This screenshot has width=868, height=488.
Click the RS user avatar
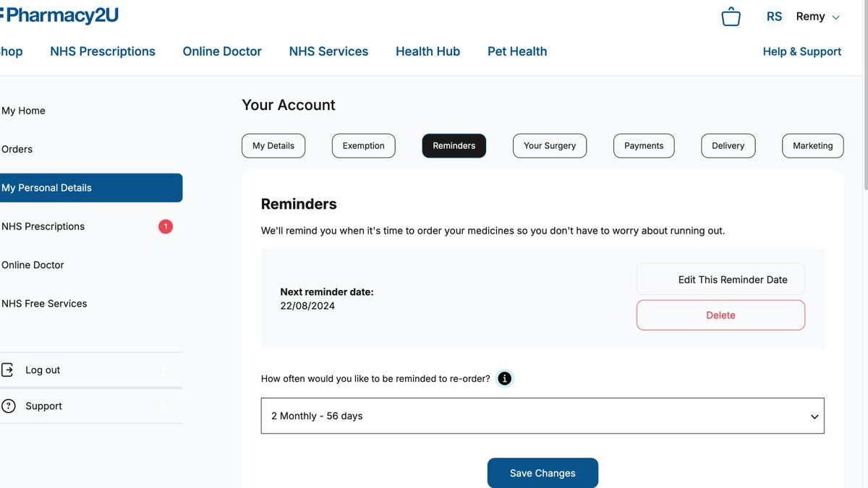click(774, 17)
